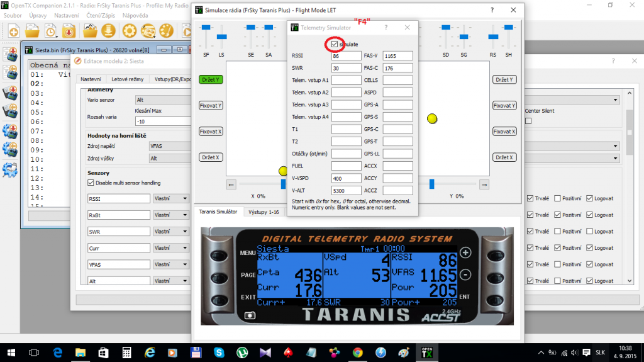Click the left Fixovat Y button
The width and height of the screenshot is (644, 362).
[211, 106]
